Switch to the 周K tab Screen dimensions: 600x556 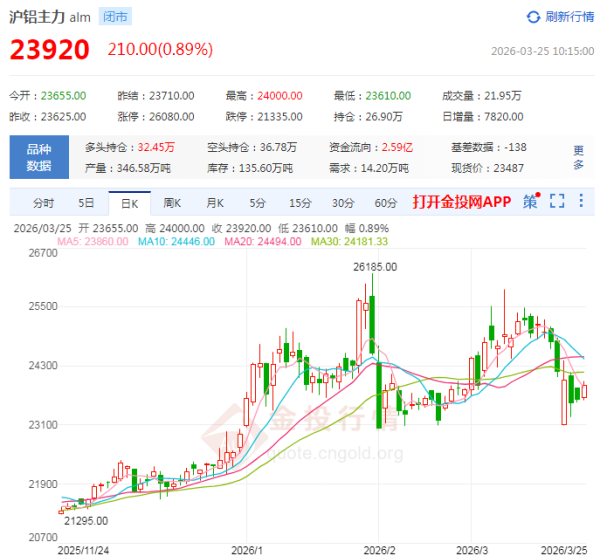(172, 203)
